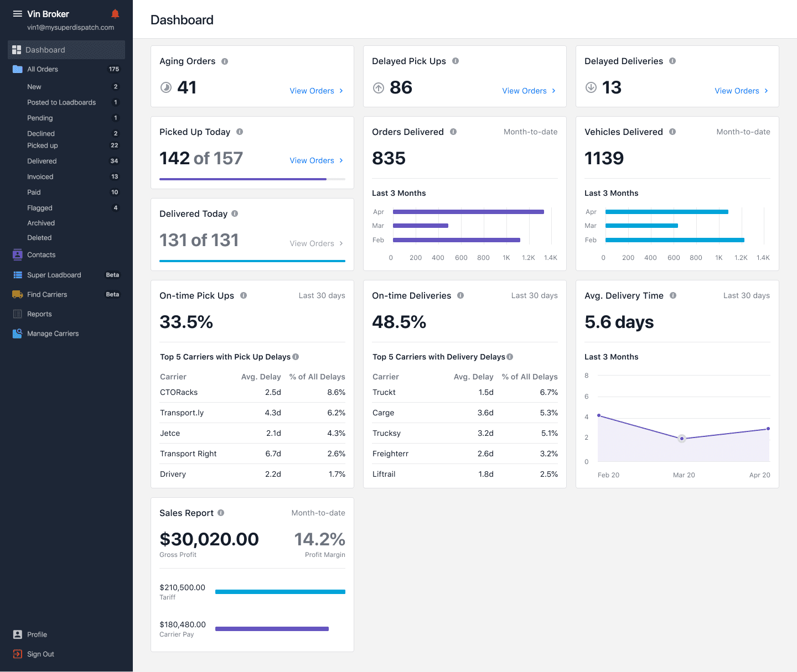Viewport: 797px width, 672px height.
Task: Click View Orders under Aging Orders
Action: (x=312, y=91)
